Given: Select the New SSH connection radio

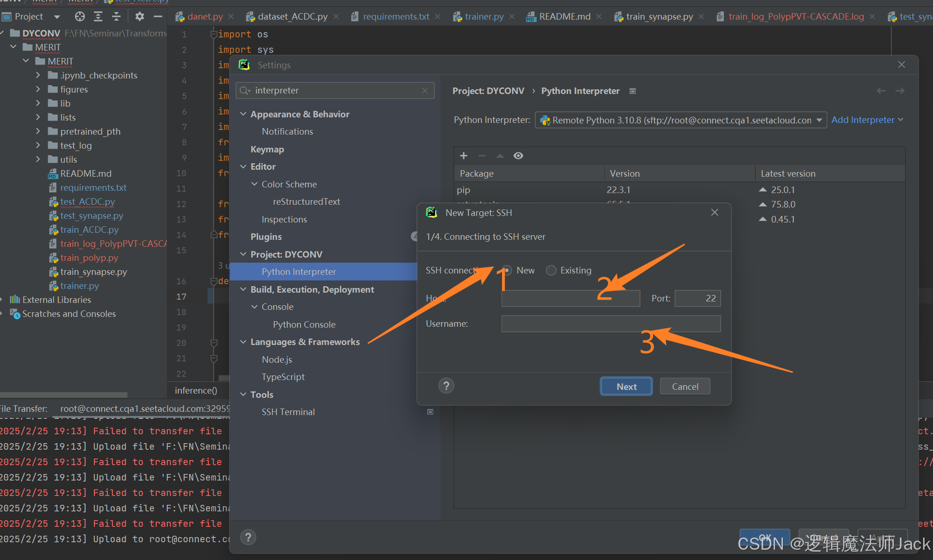Looking at the screenshot, I should point(507,271).
